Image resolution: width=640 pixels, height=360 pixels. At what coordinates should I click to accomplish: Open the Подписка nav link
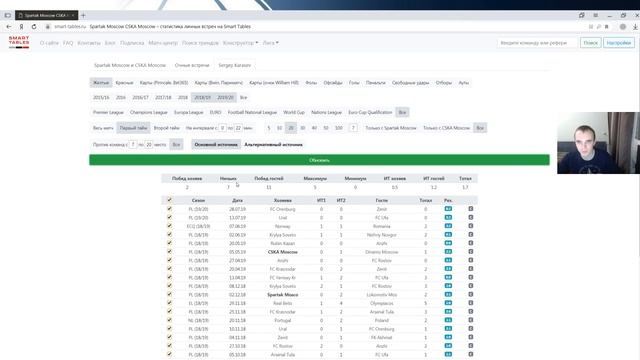(132, 43)
